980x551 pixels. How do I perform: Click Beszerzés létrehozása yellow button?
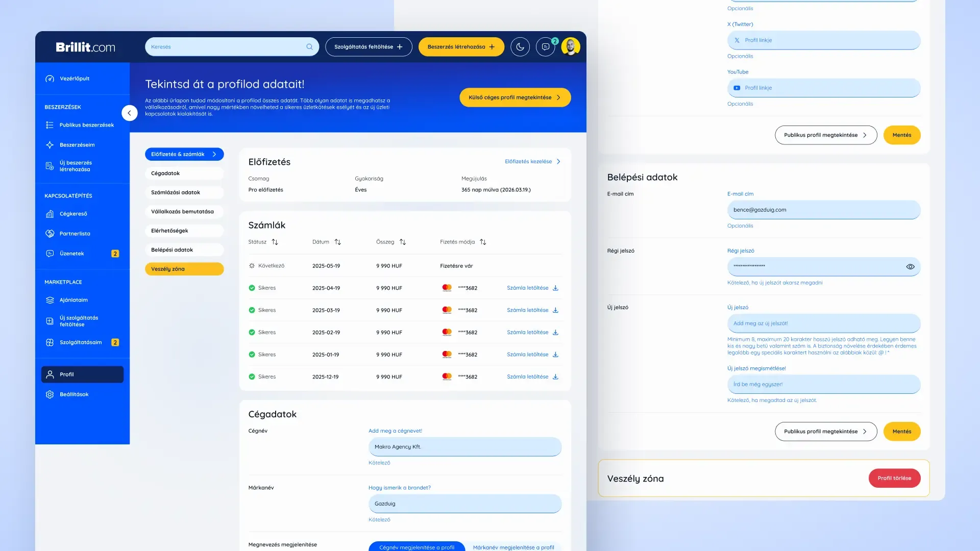point(461,47)
